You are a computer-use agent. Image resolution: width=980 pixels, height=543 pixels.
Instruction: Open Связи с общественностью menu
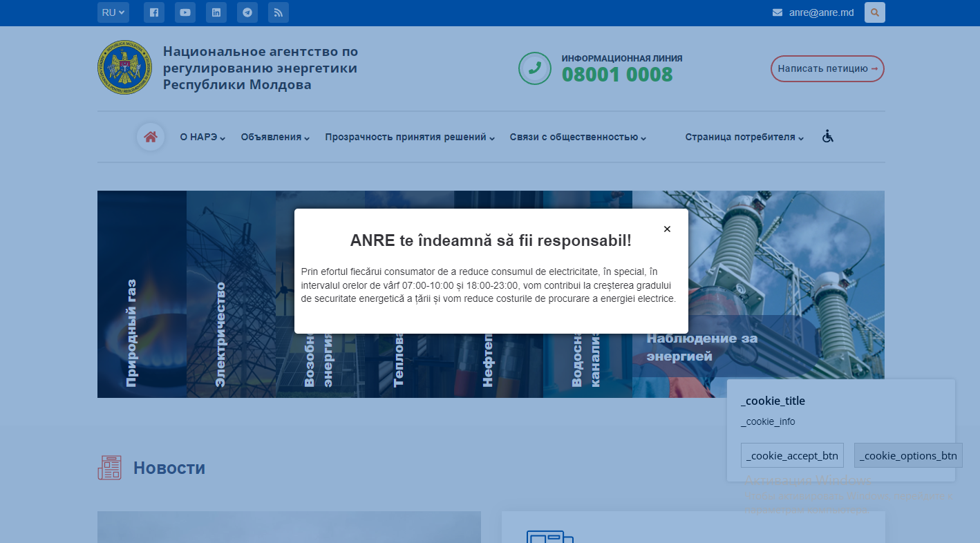578,137
